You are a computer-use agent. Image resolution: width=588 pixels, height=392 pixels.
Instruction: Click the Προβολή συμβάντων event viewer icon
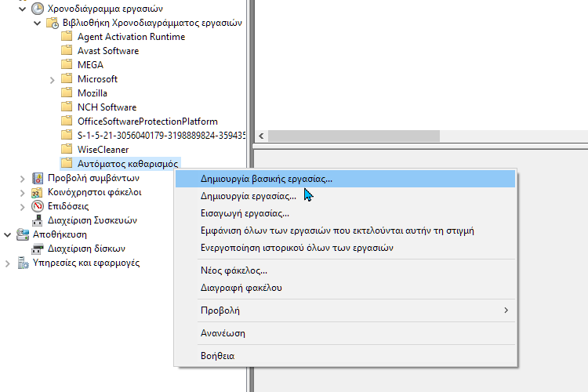pyautogui.click(x=38, y=178)
